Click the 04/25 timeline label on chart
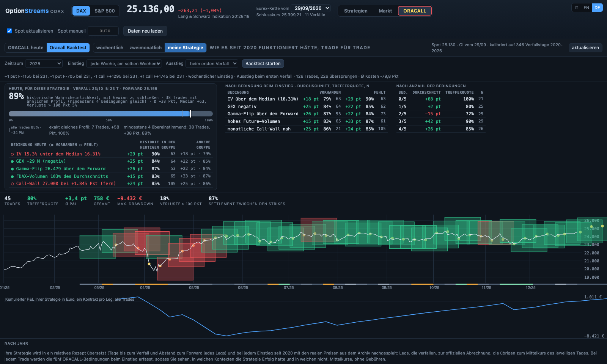 click(x=145, y=288)
